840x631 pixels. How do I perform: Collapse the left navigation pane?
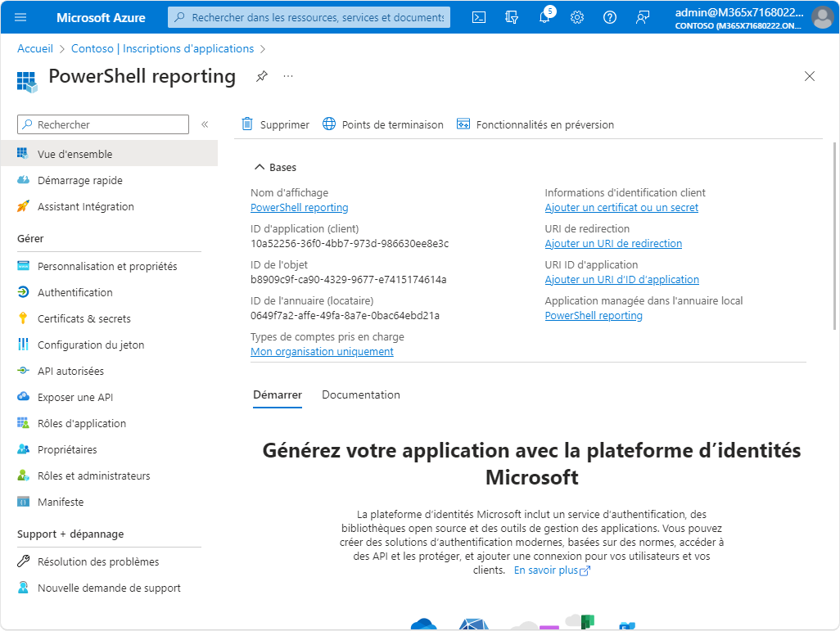[205, 124]
